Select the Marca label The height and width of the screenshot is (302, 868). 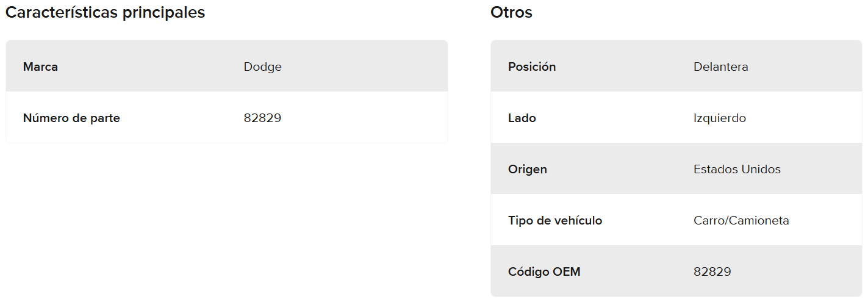[40, 67]
